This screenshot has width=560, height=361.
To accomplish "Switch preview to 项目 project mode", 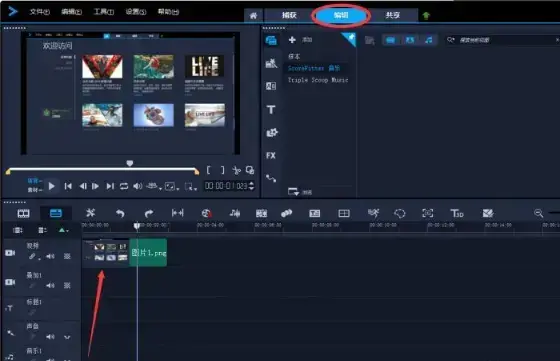I will point(34,181).
